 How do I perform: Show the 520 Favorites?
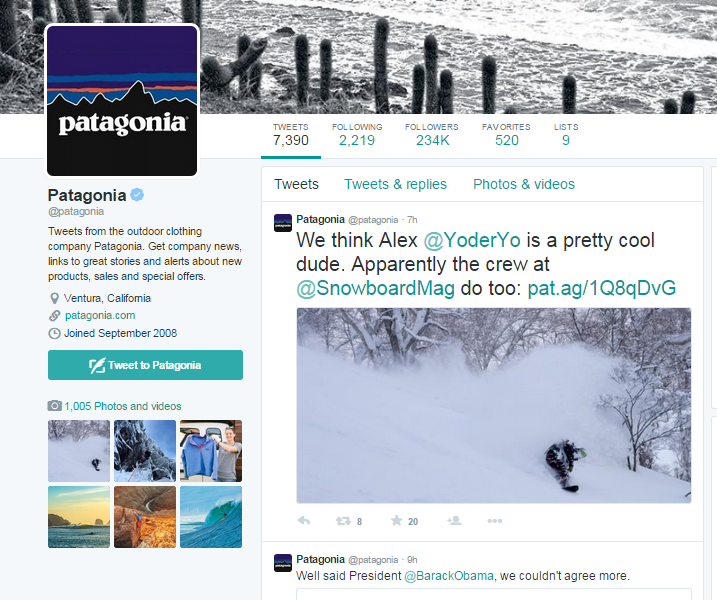(506, 135)
